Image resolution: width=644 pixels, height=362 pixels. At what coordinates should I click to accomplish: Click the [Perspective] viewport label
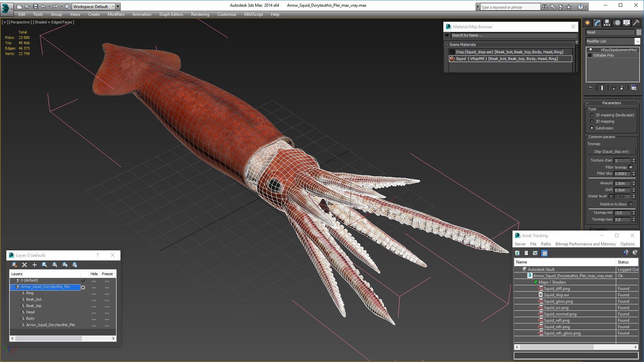pos(20,22)
